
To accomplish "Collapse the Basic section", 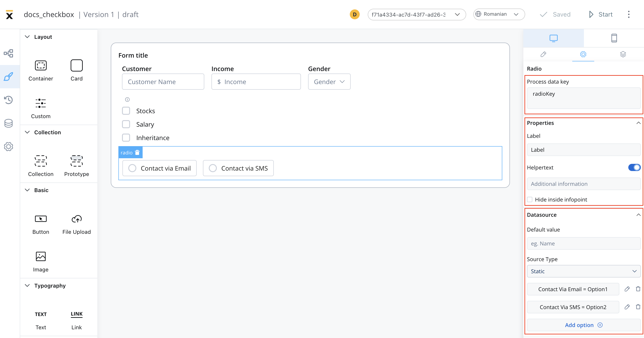I will (x=27, y=190).
